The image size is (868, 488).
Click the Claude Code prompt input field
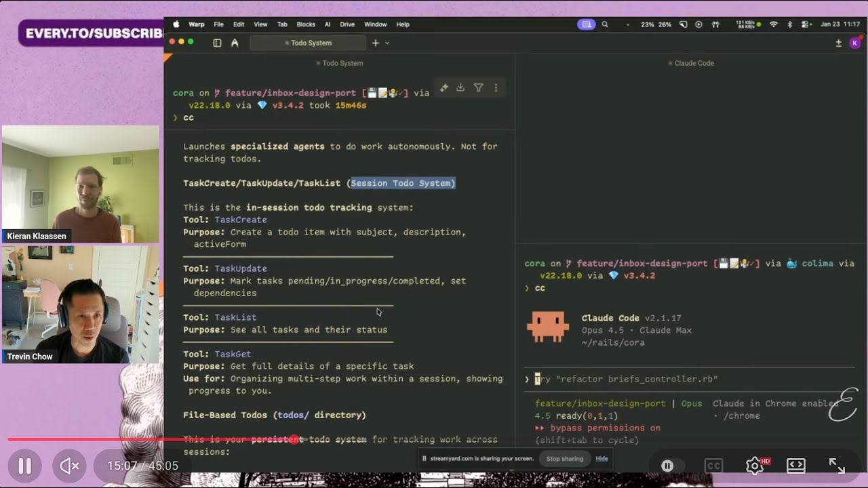689,379
